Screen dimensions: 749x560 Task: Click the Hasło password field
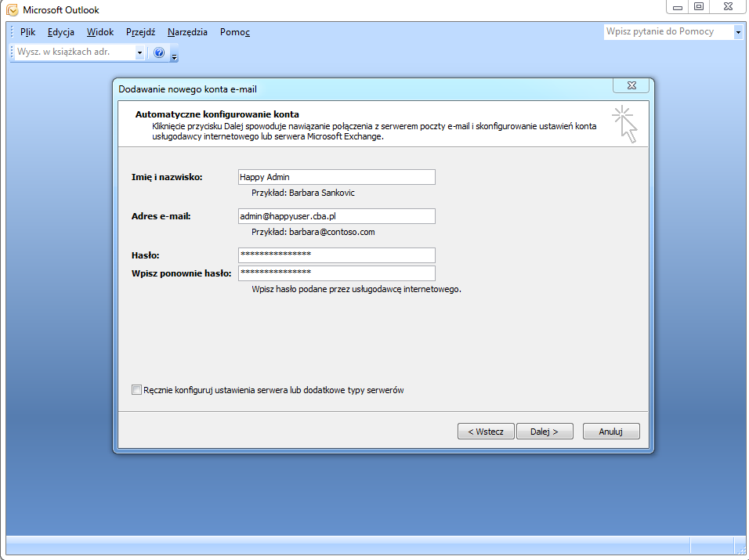[337, 255]
